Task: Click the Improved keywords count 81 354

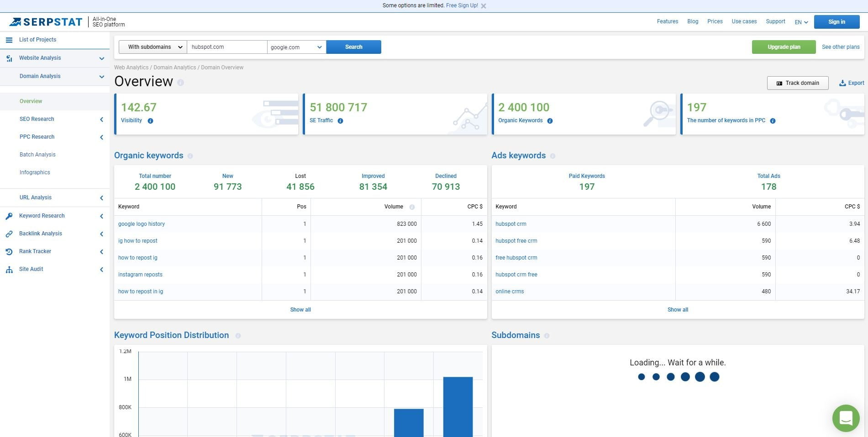Action: (373, 187)
